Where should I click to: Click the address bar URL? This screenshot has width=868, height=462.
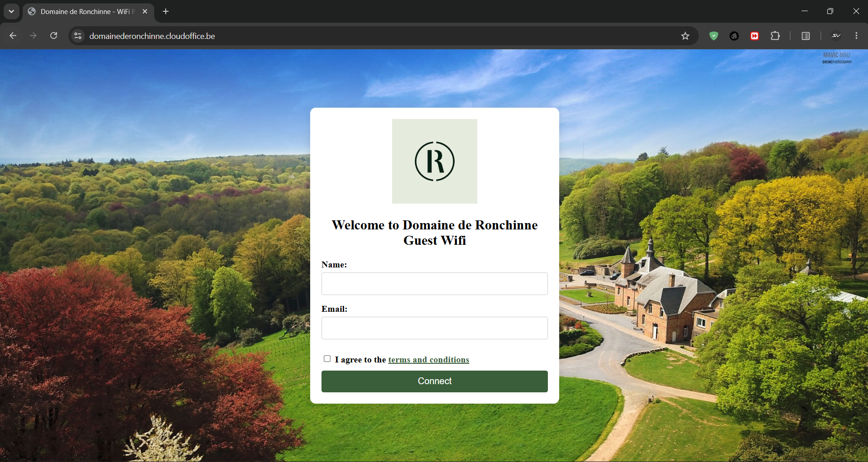pyautogui.click(x=152, y=36)
